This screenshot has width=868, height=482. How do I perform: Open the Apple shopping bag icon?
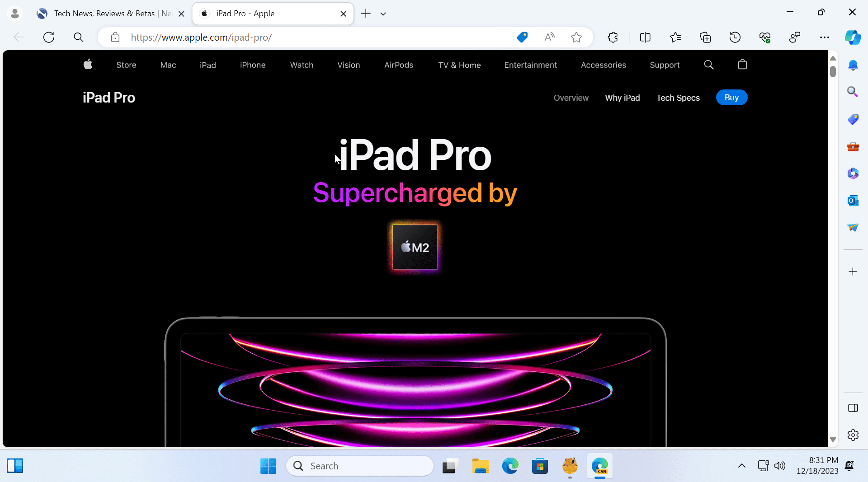(x=742, y=65)
